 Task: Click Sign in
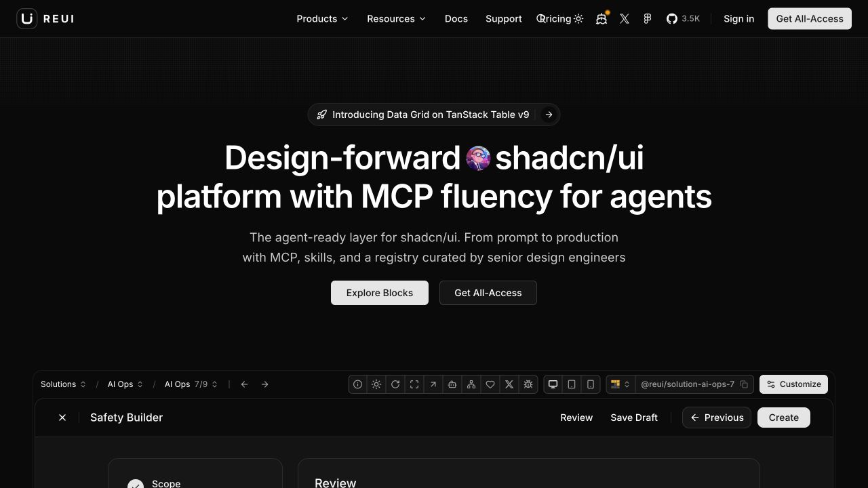pyautogui.click(x=738, y=19)
